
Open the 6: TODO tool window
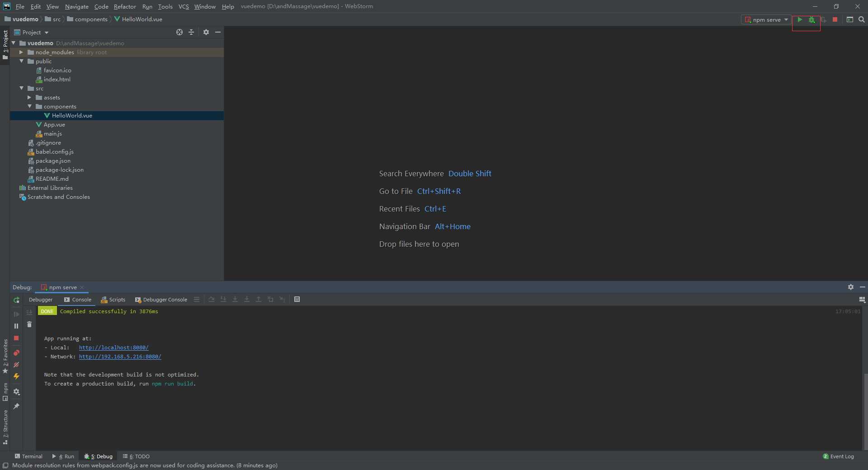[x=136, y=456]
